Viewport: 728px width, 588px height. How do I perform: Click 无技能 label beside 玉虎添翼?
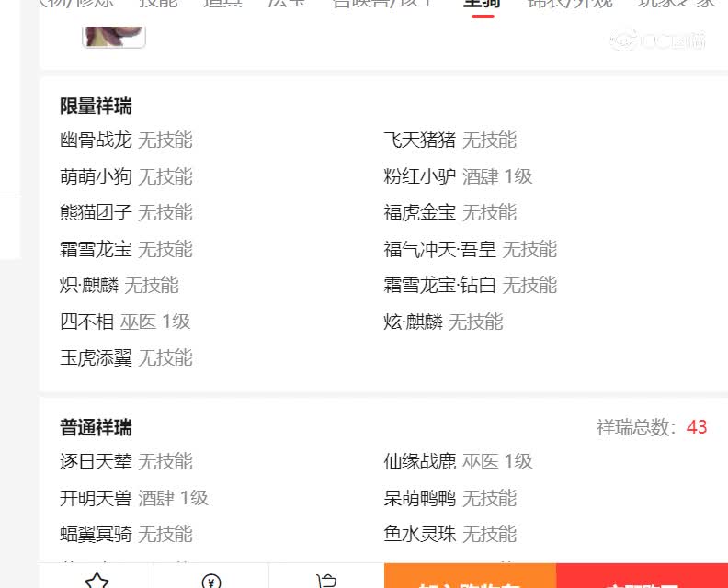165,357
